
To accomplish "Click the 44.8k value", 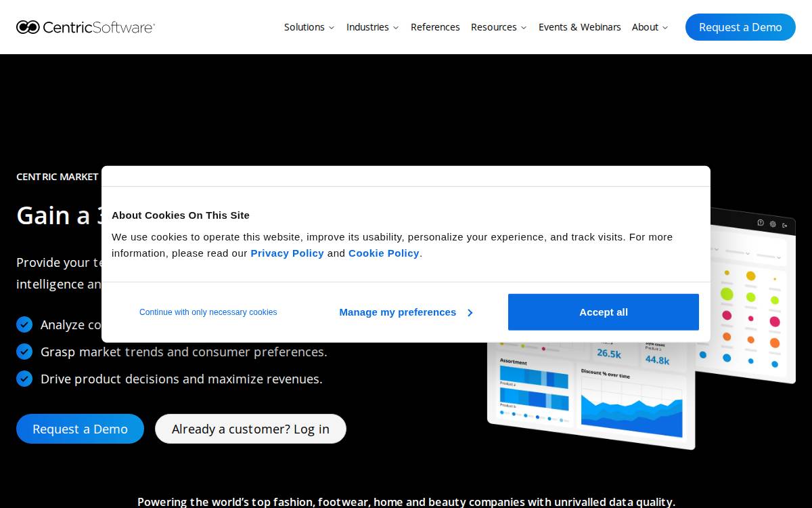I will point(657,360).
